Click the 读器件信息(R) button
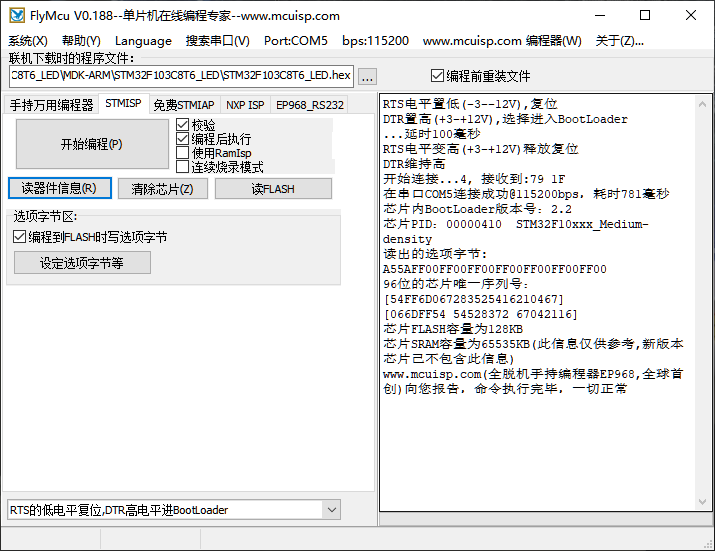Image resolution: width=715 pixels, height=551 pixels. 60,188
